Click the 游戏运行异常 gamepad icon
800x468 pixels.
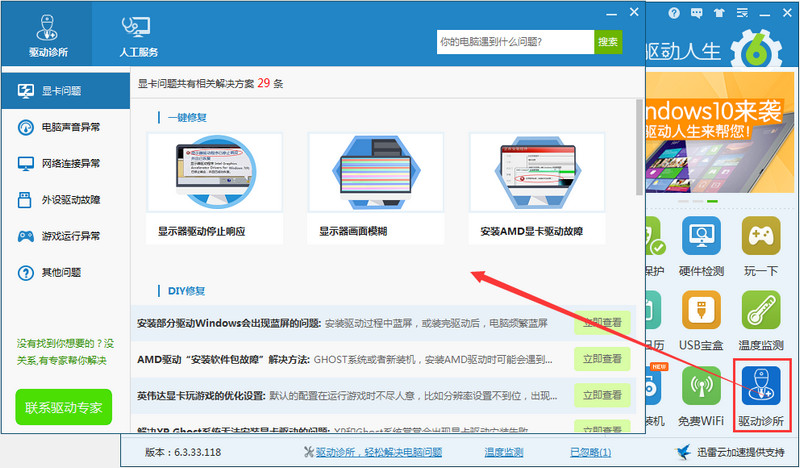click(26, 236)
